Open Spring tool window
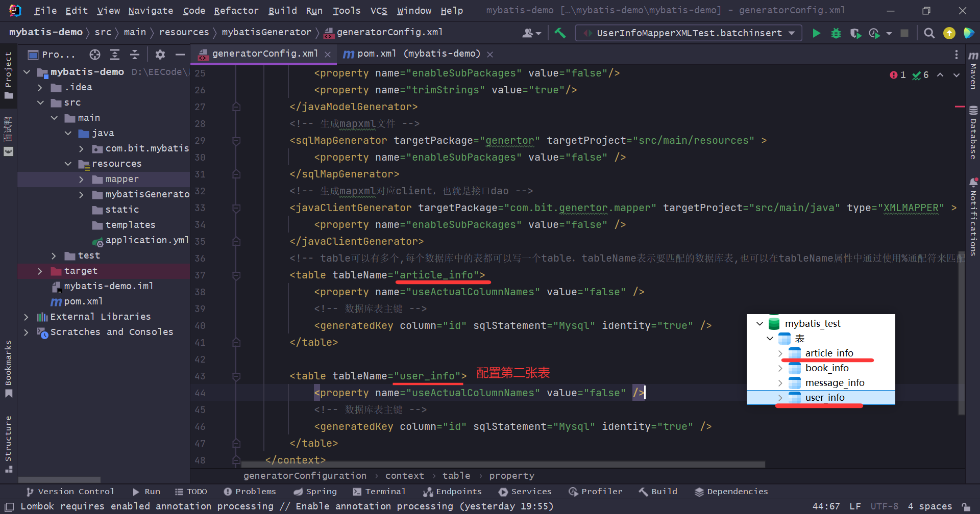The width and height of the screenshot is (980, 514). pos(315,492)
